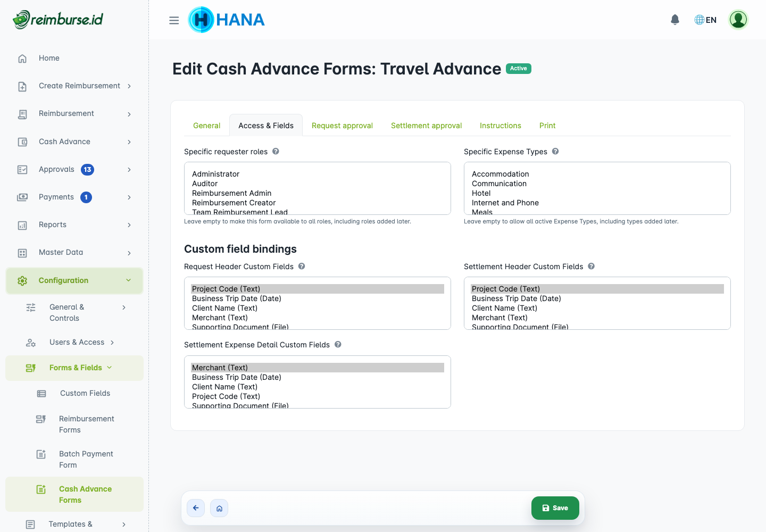Click the EN language globe icon
Image resolution: width=766 pixels, height=532 pixels.
pos(700,20)
